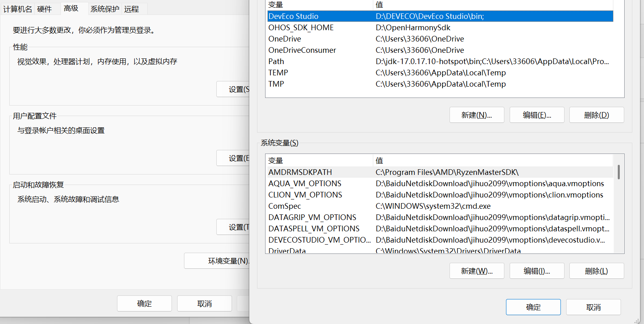Open 设置 button under 用户配置文件
Viewport: 644px width, 324px height.
point(233,158)
